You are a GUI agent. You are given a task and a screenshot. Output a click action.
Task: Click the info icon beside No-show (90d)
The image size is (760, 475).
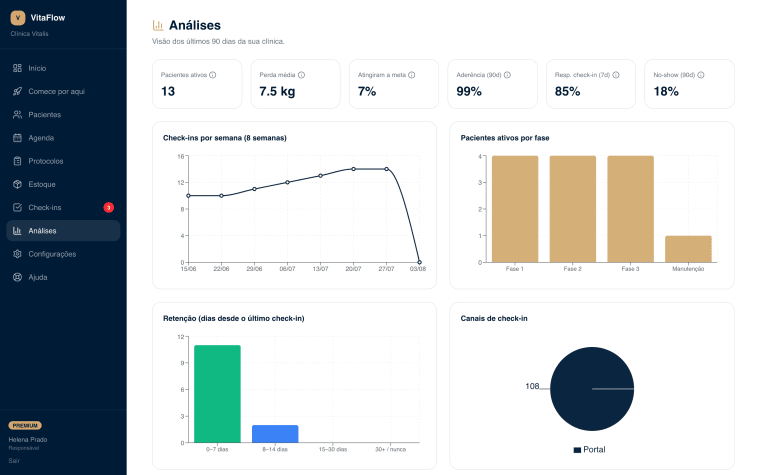701,75
